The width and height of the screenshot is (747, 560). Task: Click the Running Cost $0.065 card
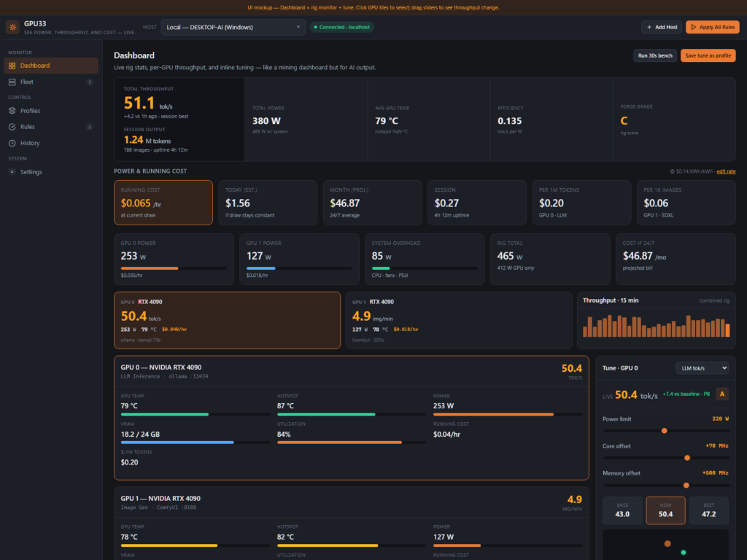coord(163,203)
